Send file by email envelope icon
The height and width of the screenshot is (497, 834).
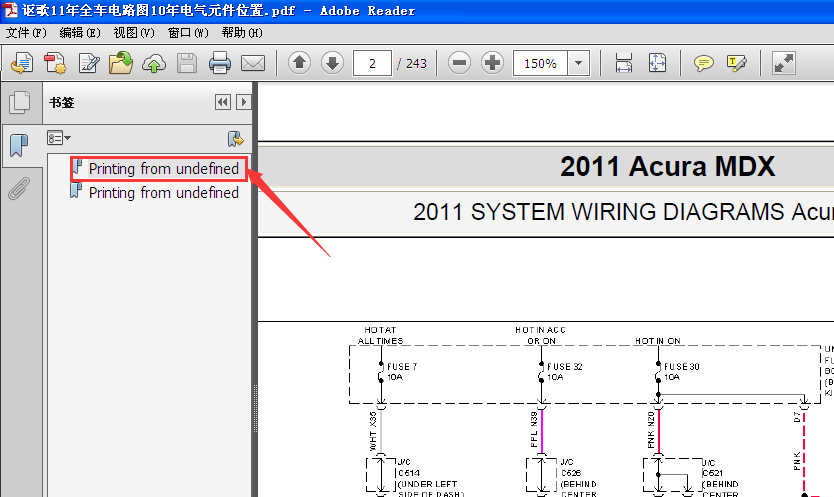(x=253, y=63)
